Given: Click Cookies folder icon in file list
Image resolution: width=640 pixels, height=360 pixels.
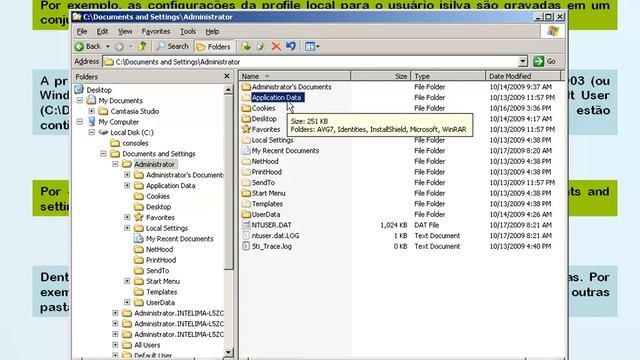Looking at the screenshot, I should (x=246, y=108).
